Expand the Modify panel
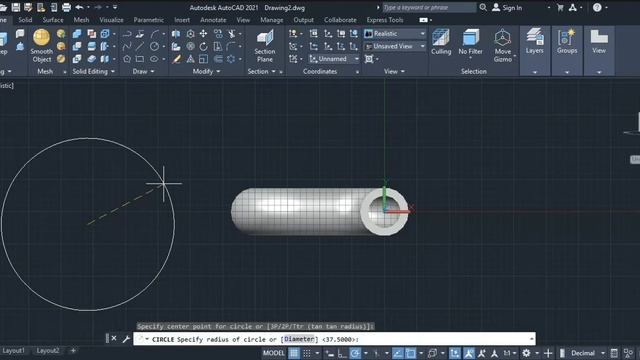The width and height of the screenshot is (640, 360). click(206, 71)
